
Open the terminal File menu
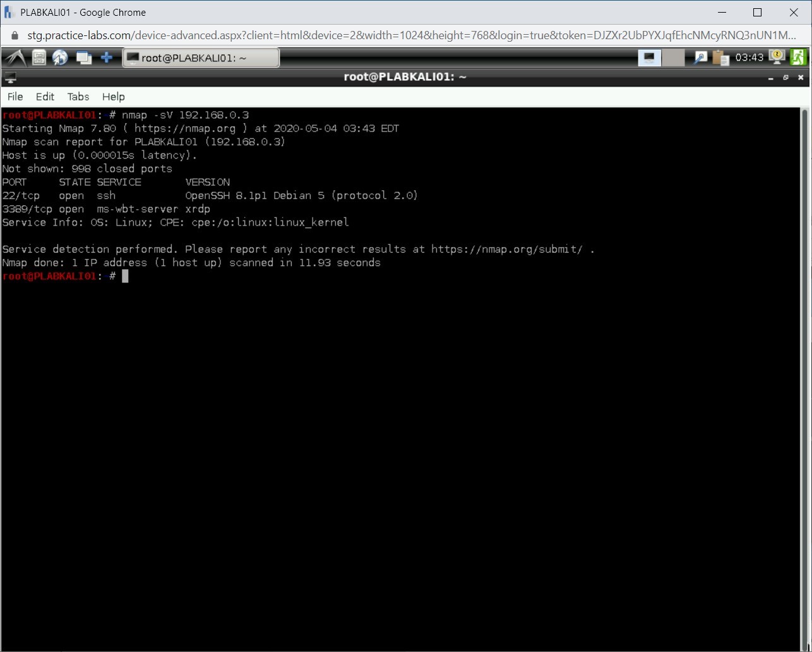pos(15,97)
